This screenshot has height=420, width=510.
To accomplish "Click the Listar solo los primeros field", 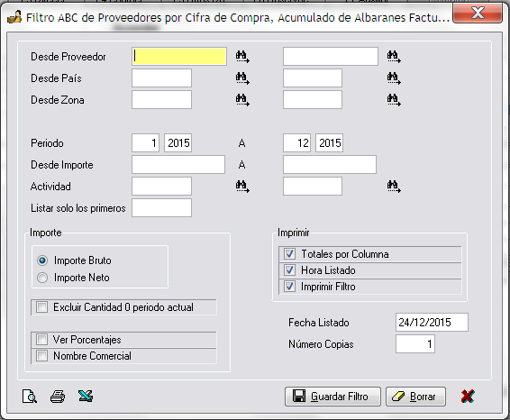I will click(161, 208).
